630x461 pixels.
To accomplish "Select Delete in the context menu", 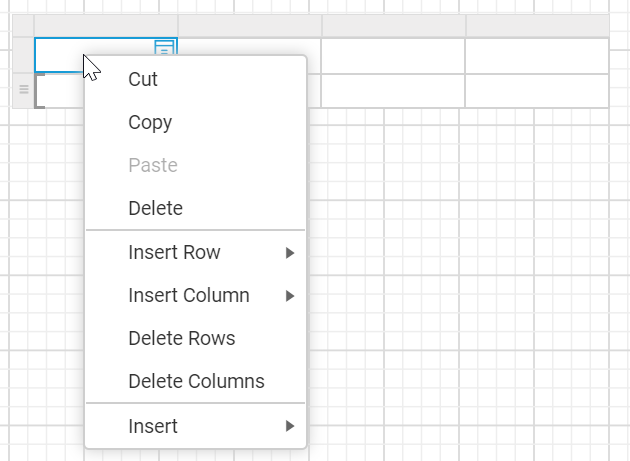I will coord(196,208).
